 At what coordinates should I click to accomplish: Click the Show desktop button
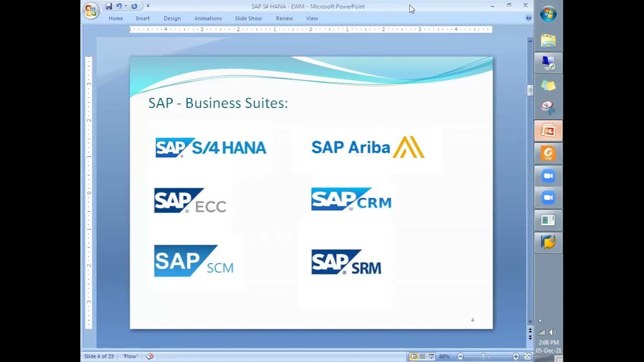tap(548, 358)
